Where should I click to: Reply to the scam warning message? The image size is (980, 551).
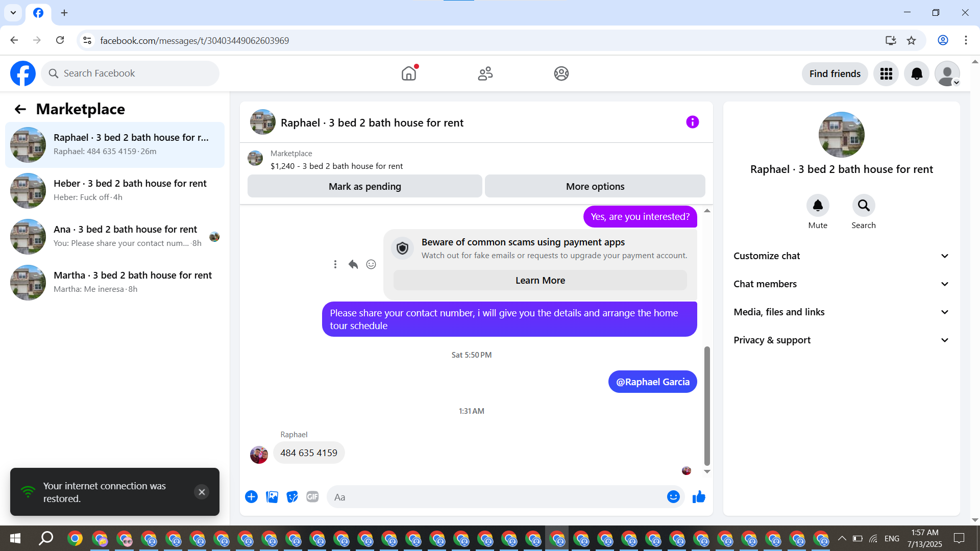353,264
